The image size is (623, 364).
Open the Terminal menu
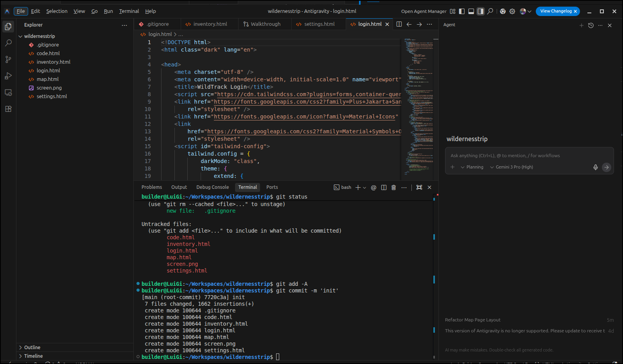pyautogui.click(x=129, y=11)
